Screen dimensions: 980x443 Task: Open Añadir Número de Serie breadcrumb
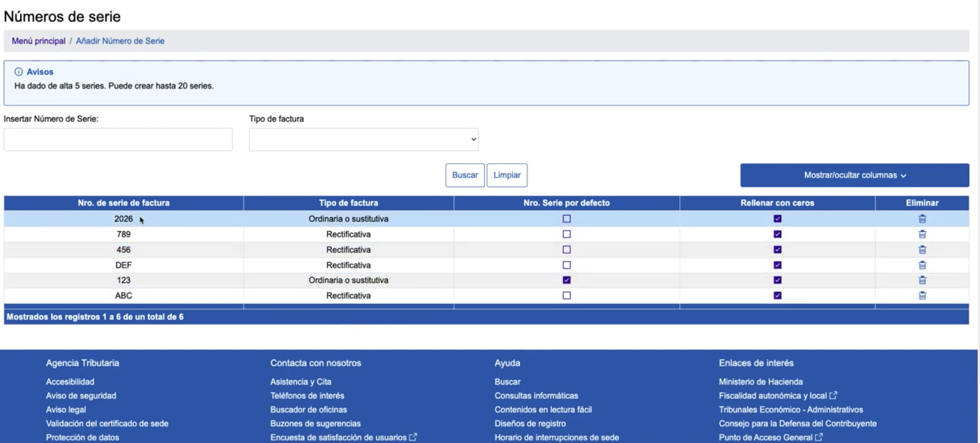(120, 41)
